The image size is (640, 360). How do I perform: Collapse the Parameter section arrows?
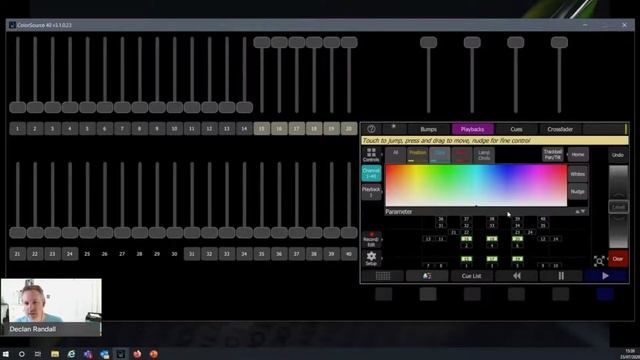580,211
